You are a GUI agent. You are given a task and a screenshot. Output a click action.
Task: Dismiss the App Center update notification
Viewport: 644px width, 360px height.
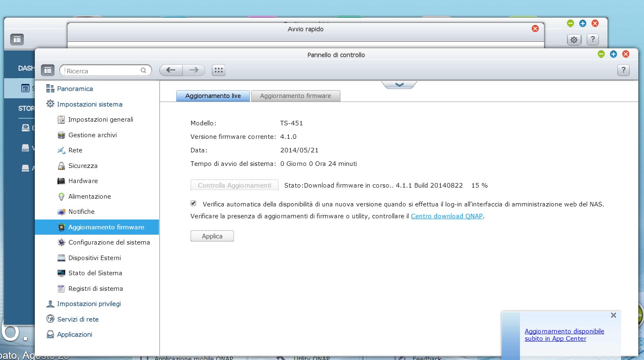click(x=613, y=315)
